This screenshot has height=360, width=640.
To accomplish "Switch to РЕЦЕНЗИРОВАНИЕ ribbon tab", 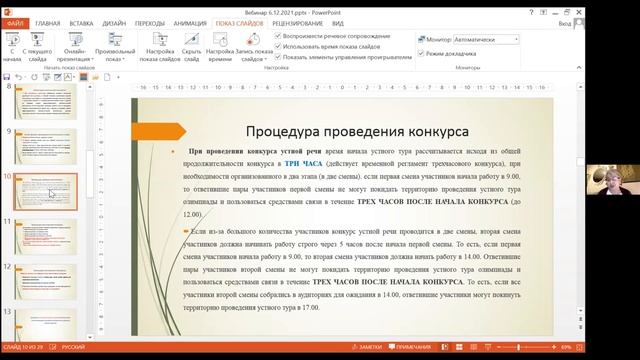I will pos(298,23).
